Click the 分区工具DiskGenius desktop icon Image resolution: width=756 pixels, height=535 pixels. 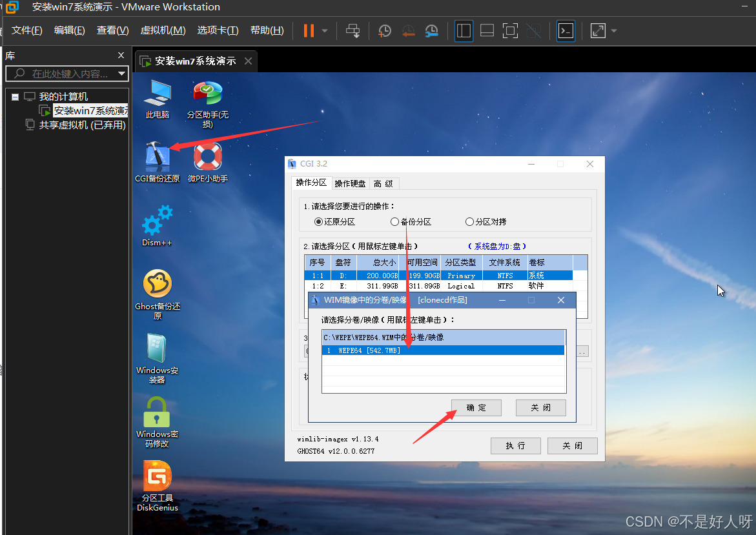(x=158, y=486)
